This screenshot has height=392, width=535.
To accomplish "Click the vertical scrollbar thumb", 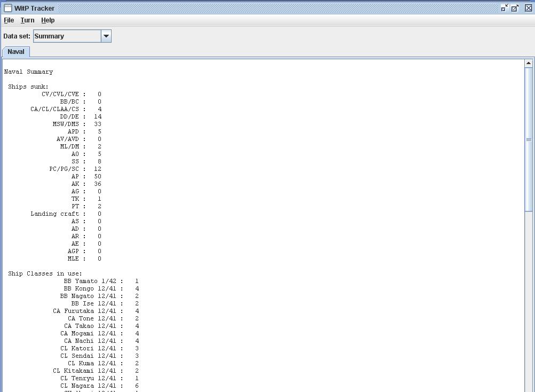I will pyautogui.click(x=529, y=139).
